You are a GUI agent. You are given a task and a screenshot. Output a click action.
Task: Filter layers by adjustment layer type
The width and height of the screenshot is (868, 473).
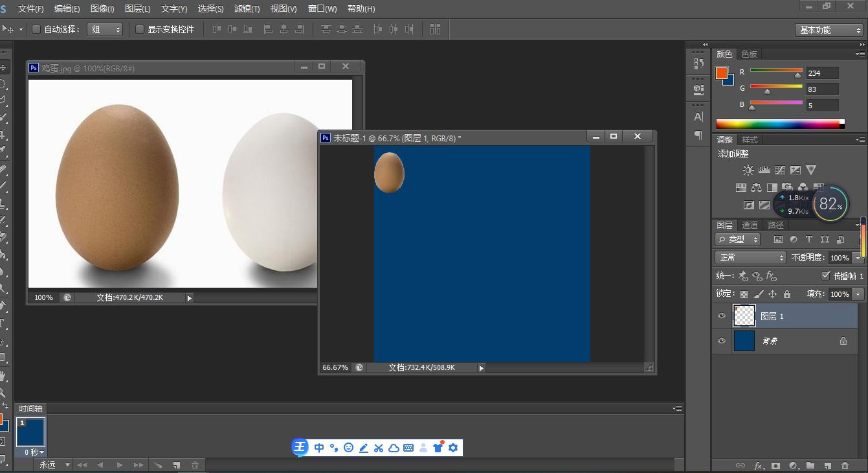click(x=794, y=239)
